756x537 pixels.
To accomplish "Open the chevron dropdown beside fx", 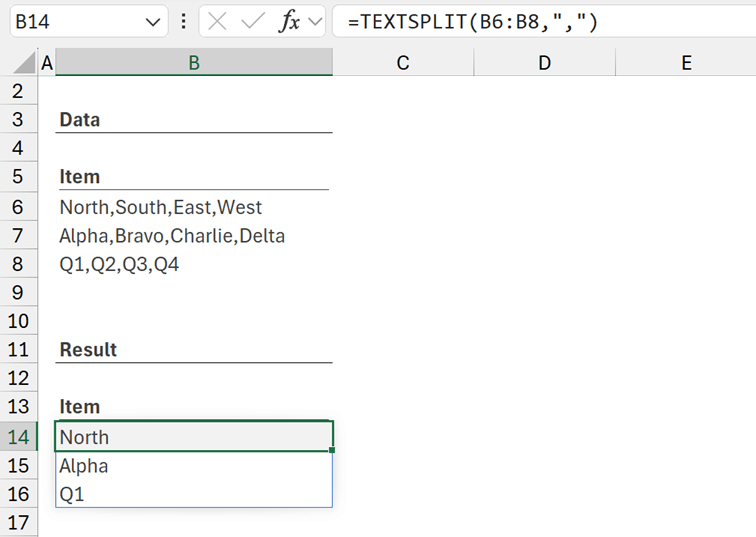I will coord(316,21).
